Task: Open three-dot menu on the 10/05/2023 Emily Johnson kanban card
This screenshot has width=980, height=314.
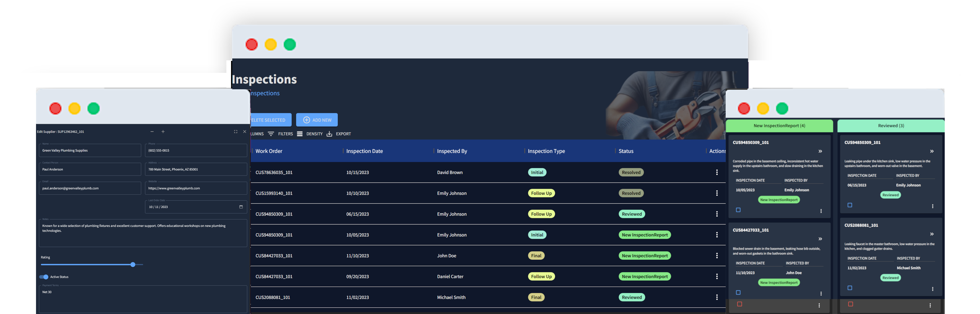Action: 821,211
